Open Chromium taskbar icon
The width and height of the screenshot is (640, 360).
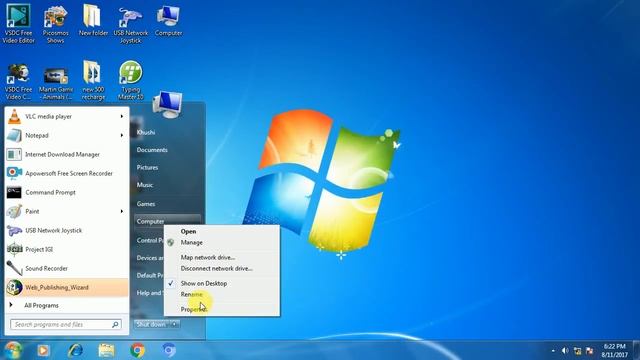click(x=169, y=350)
